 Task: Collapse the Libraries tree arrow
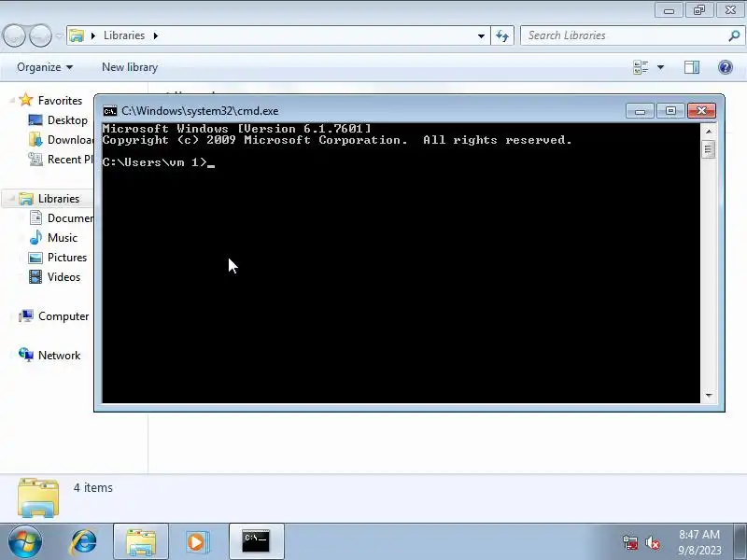[12, 199]
